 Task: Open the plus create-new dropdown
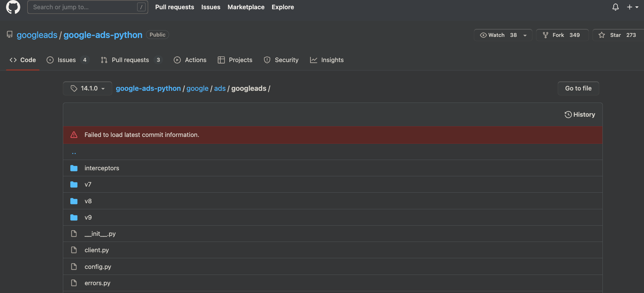(x=633, y=7)
